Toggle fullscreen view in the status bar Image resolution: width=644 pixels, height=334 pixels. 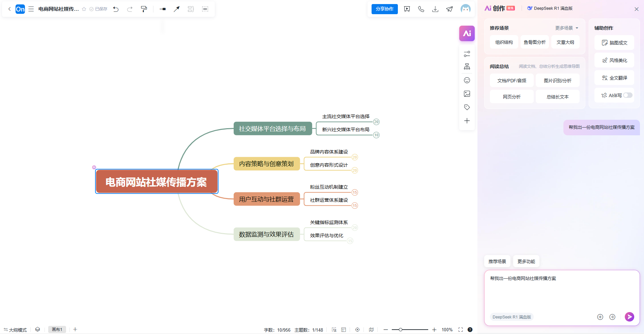[x=461, y=330]
